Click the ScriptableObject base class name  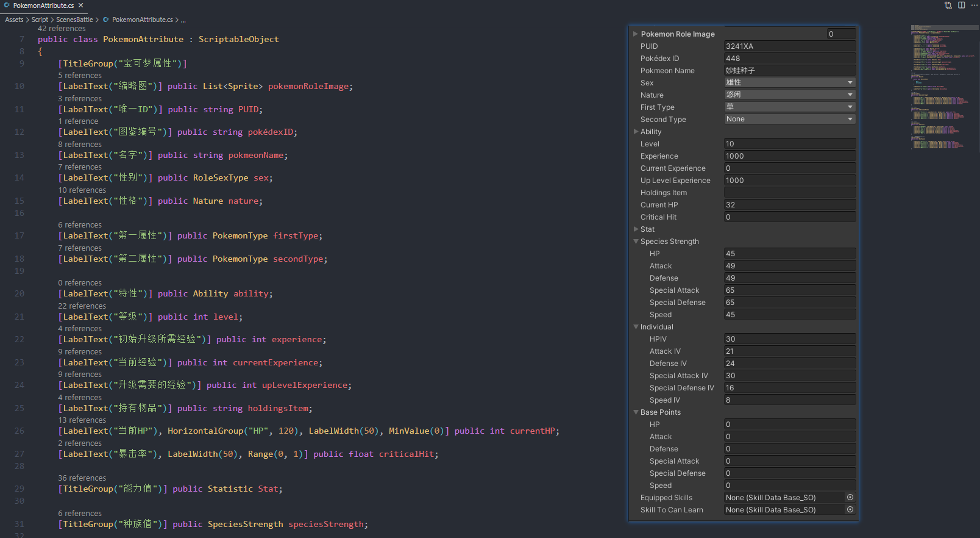click(238, 39)
